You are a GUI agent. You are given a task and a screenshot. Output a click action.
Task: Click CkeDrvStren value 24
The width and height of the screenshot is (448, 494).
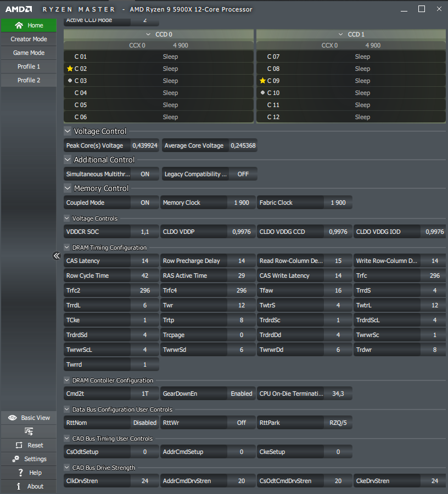point(434,481)
